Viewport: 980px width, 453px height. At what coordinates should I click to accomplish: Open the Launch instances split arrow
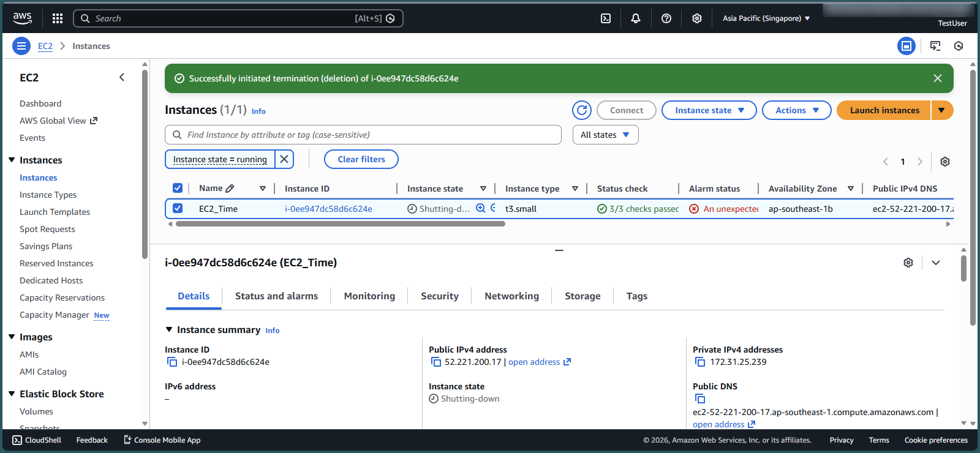942,110
